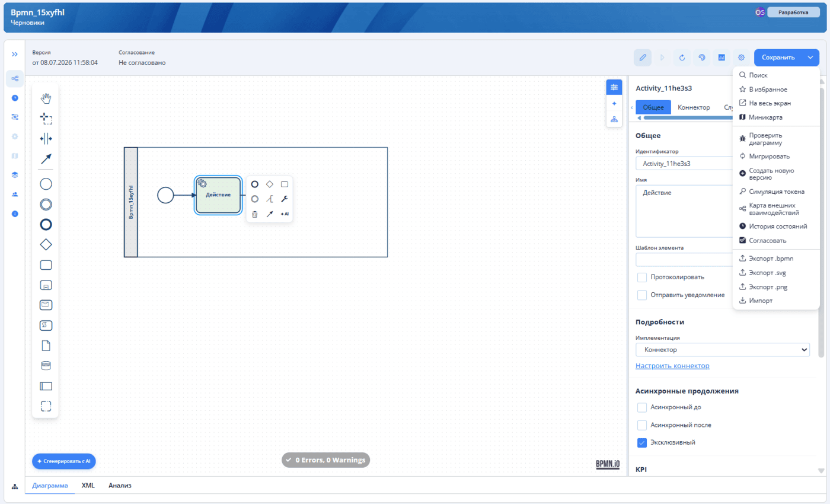The image size is (830, 504).
Task: Create a group element from palette
Action: [x=46, y=406]
